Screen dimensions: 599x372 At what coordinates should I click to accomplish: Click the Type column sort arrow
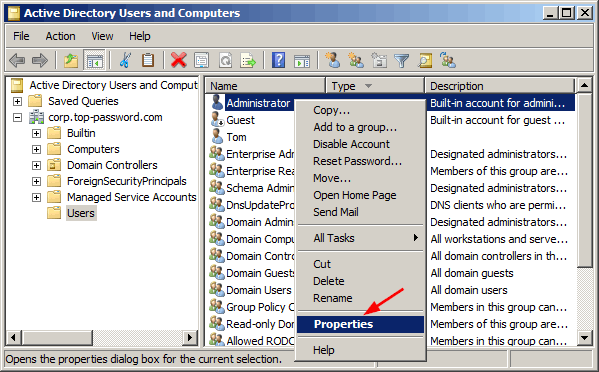[368, 86]
